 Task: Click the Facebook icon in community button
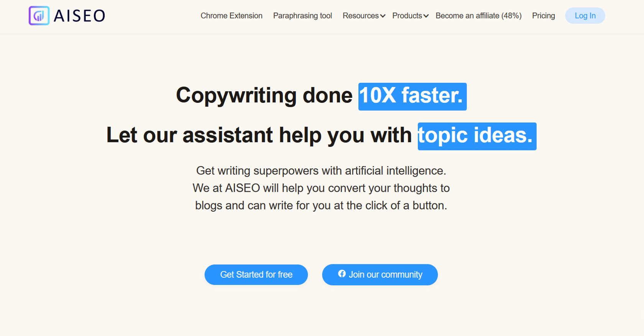(x=342, y=274)
